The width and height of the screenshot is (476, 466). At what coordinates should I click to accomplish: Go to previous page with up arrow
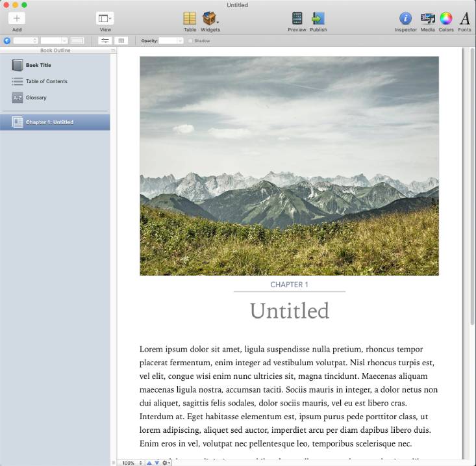149,463
